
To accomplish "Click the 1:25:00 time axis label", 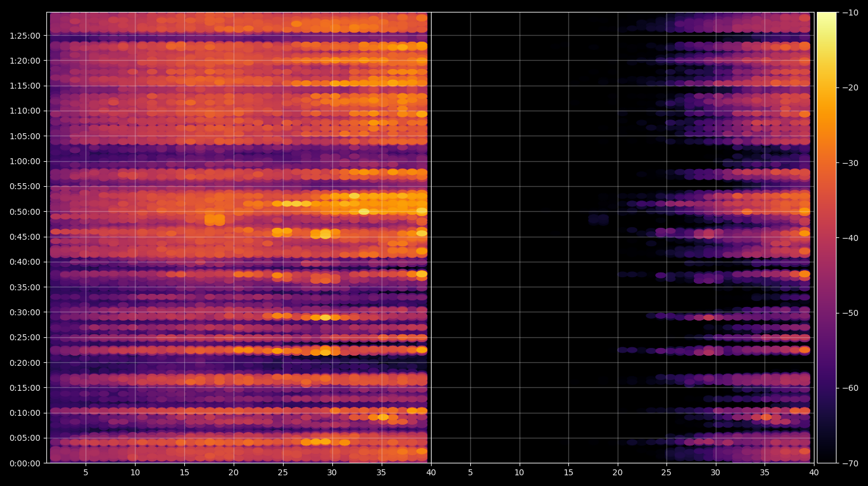I will 25,36.
